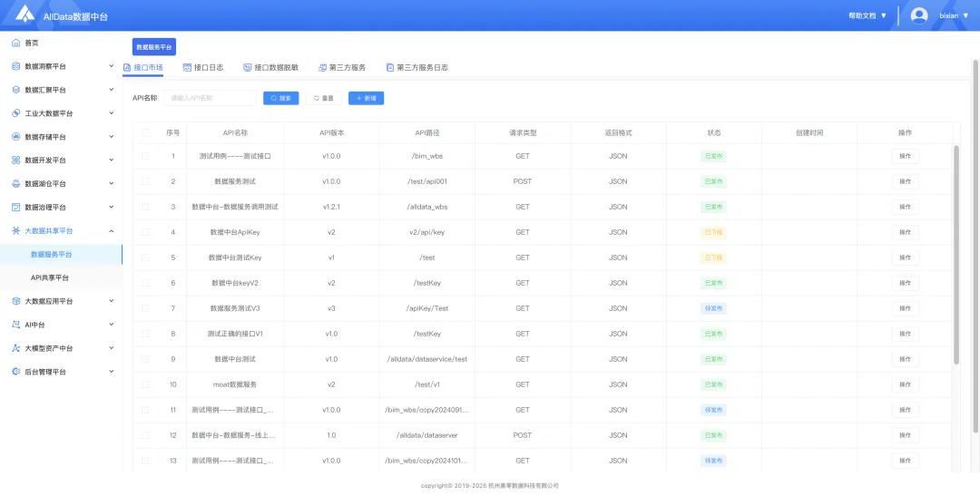Expand the 数据洞察平台 menu chevron

point(112,65)
